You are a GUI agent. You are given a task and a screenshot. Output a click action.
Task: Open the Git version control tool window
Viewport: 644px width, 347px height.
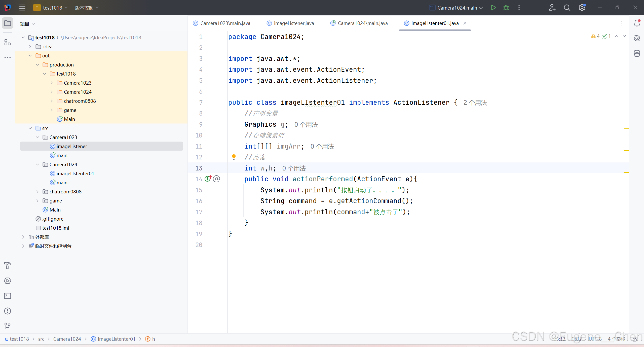[8, 326]
